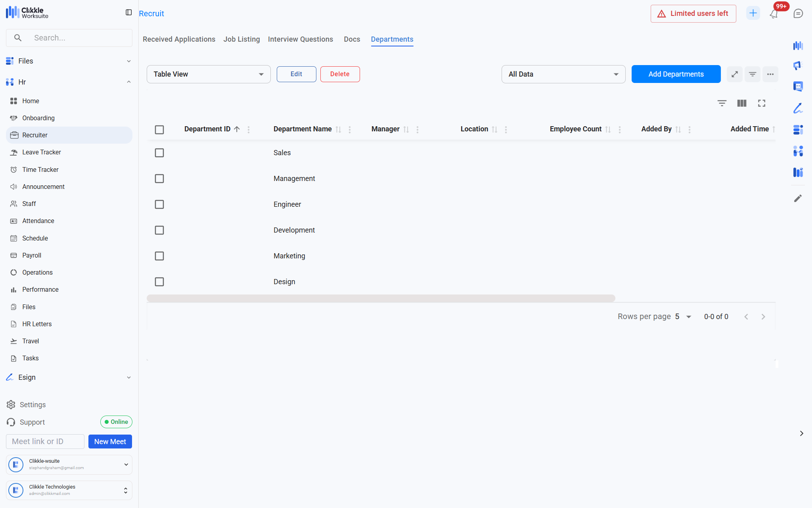
Task: Open the chat messages icon
Action: (798, 13)
